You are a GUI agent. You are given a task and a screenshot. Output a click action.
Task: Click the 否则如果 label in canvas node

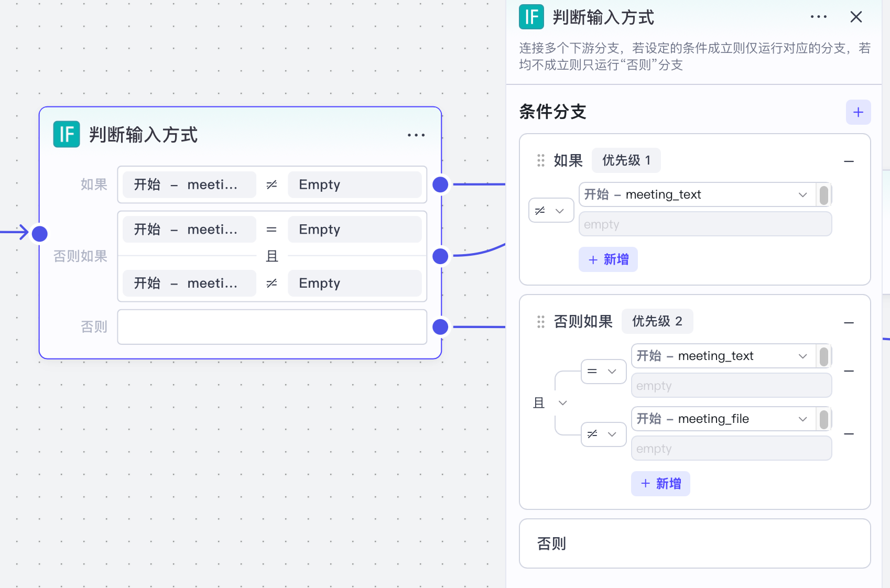coord(80,256)
